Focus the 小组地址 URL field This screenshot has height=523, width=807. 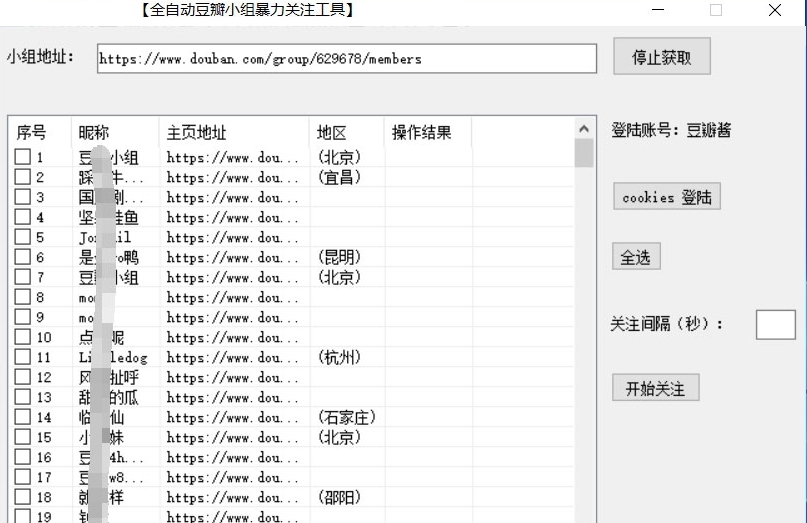(347, 58)
